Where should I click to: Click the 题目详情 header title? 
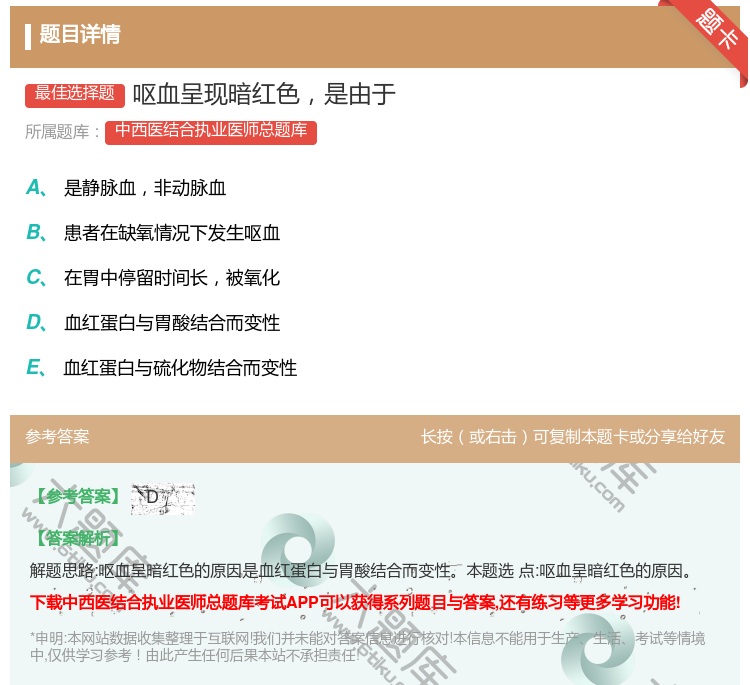[80, 34]
